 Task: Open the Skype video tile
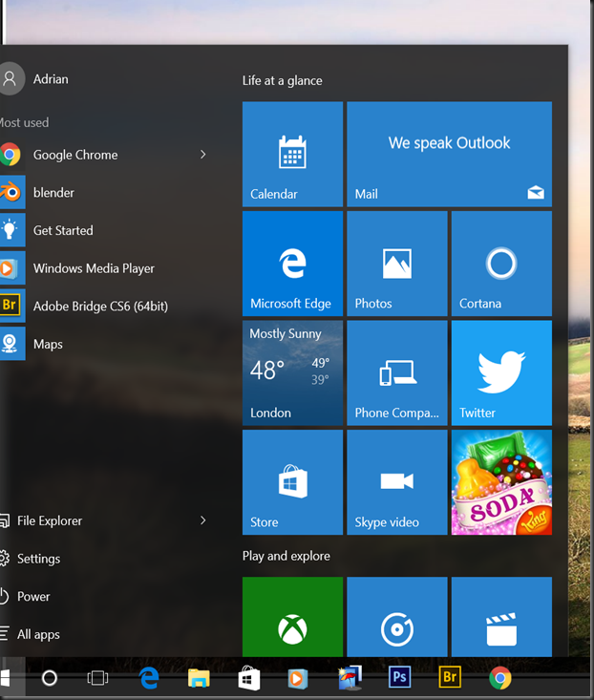[x=396, y=482]
